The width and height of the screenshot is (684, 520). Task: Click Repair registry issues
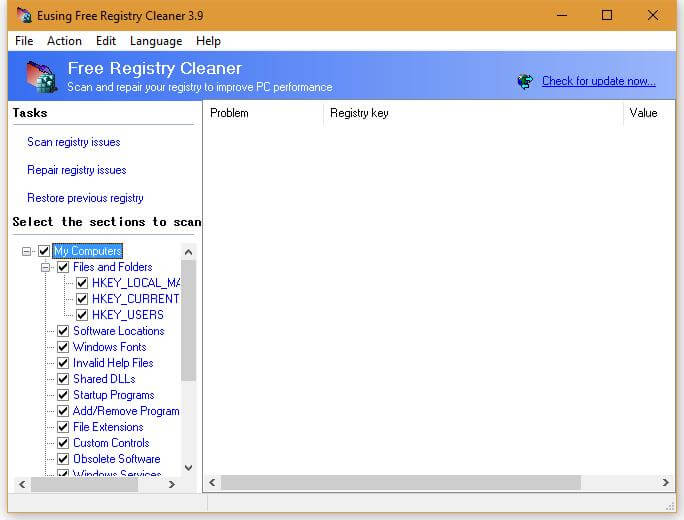coord(77,170)
